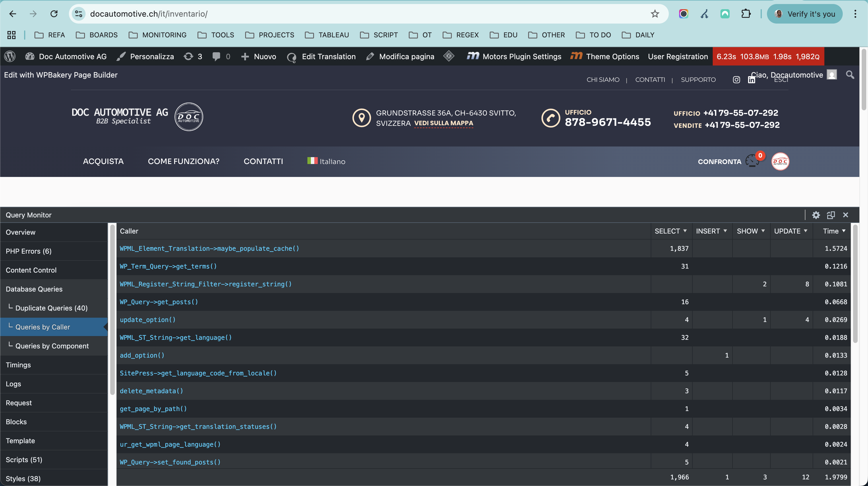Sort by UPDATE column arrow
Screen dimensions: 868x486
805,231
